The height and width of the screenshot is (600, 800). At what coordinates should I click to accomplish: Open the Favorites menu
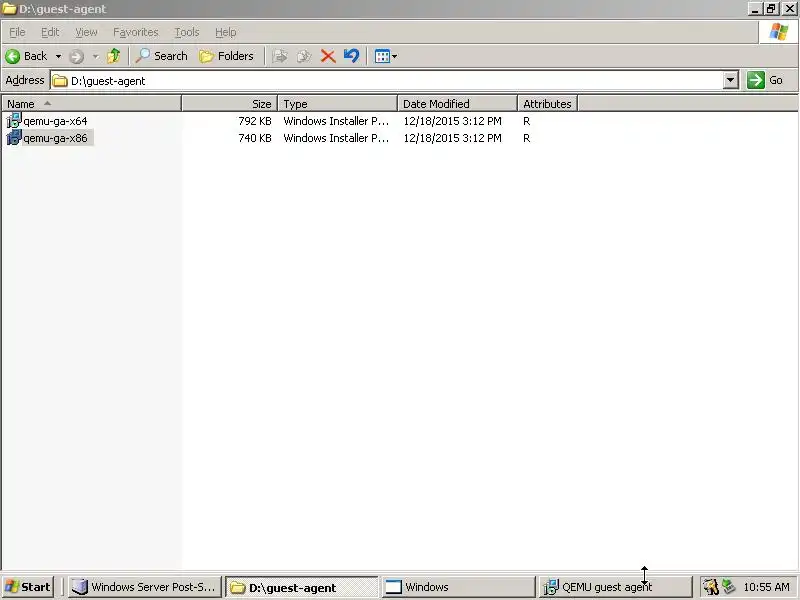click(x=136, y=32)
